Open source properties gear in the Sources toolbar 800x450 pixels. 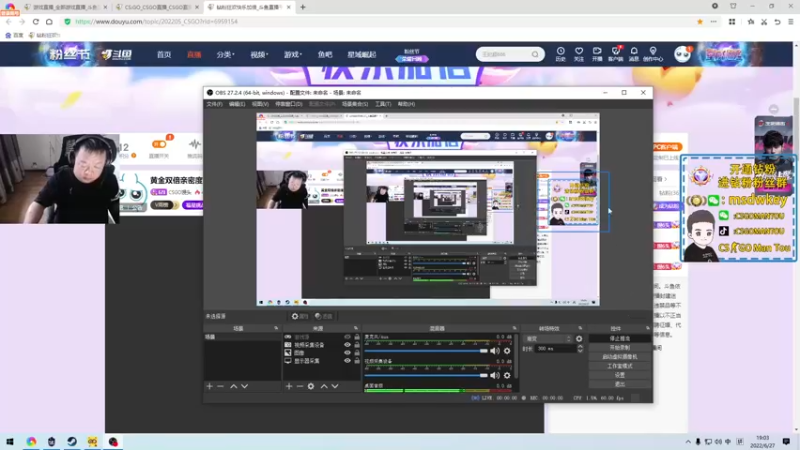(x=311, y=386)
